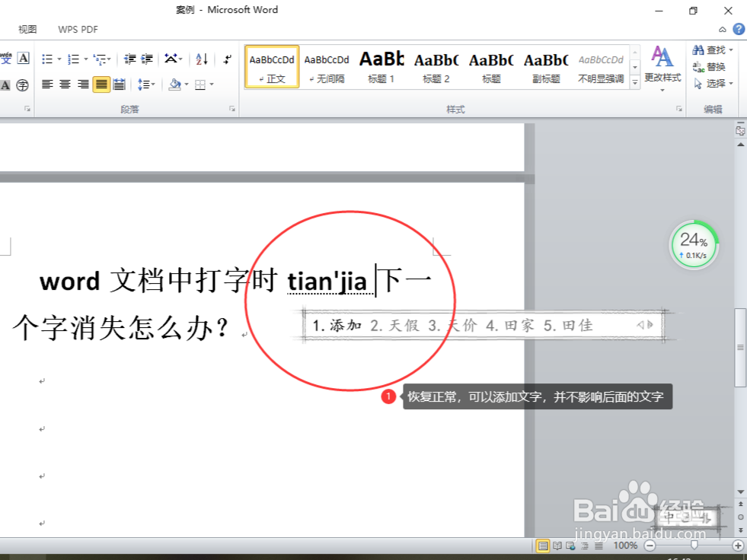The width and height of the screenshot is (747, 560).
Task: Click the character shading icon
Action: click(5, 85)
